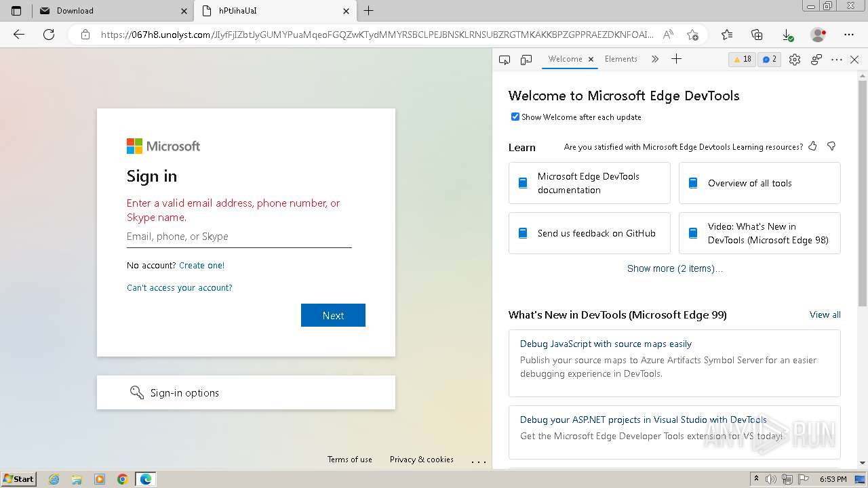Open Terms of use link
The height and width of the screenshot is (488, 868).
(350, 460)
